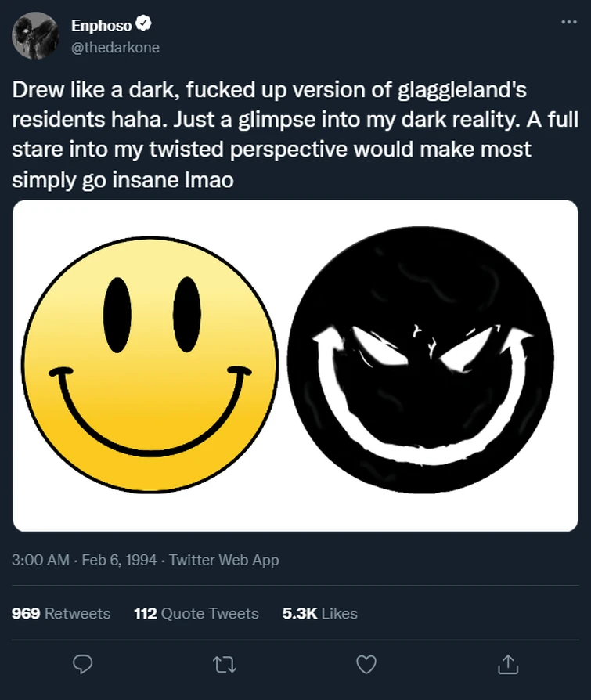The width and height of the screenshot is (591, 700).
Task: Open the @thedarkone handle link
Action: (114, 47)
